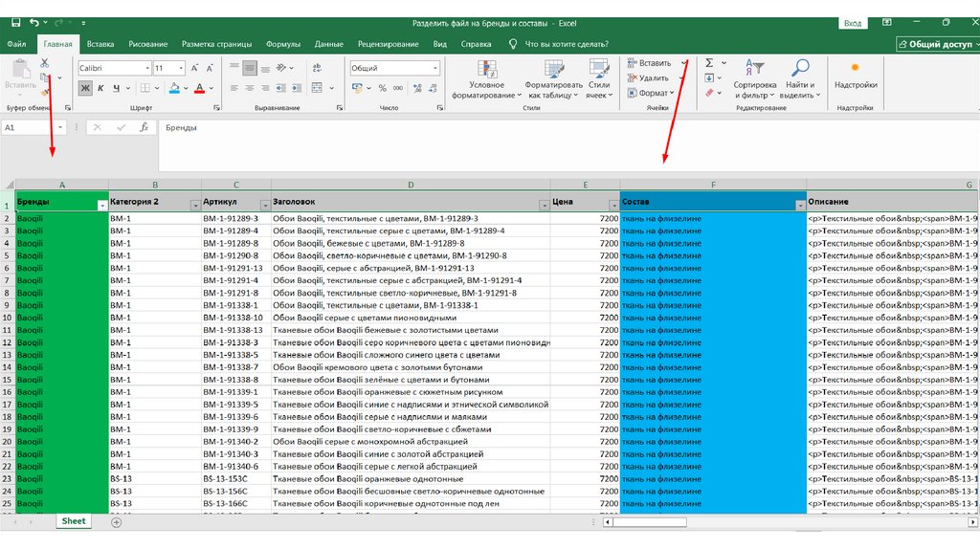Screen dimensions: 980x549
Task: Open filter dropdown on Бренды column header
Action: tap(101, 205)
